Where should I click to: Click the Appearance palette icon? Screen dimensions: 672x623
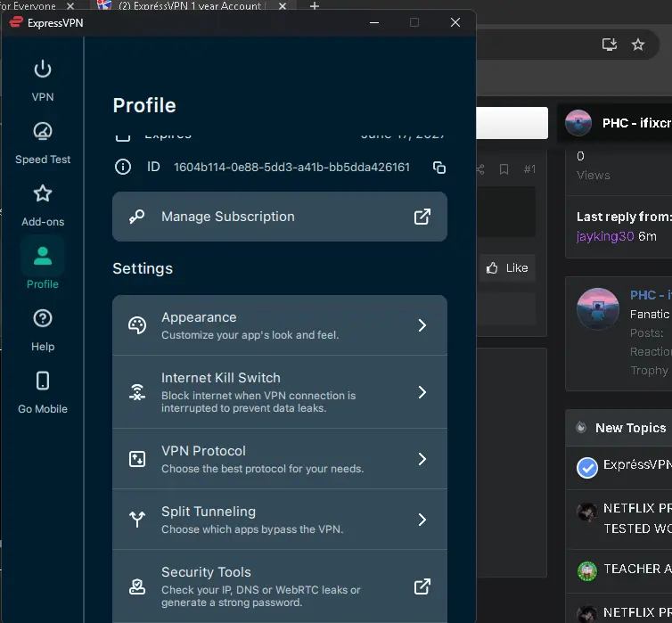tap(137, 325)
